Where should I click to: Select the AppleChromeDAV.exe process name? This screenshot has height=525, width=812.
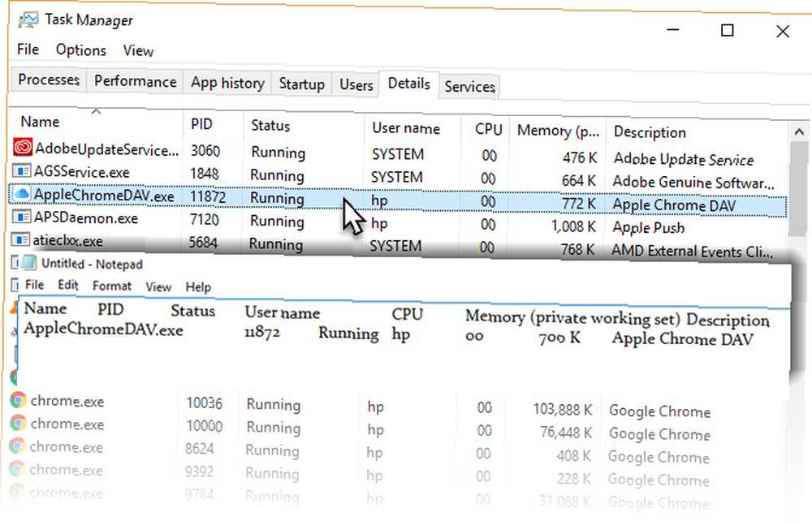pos(104,196)
